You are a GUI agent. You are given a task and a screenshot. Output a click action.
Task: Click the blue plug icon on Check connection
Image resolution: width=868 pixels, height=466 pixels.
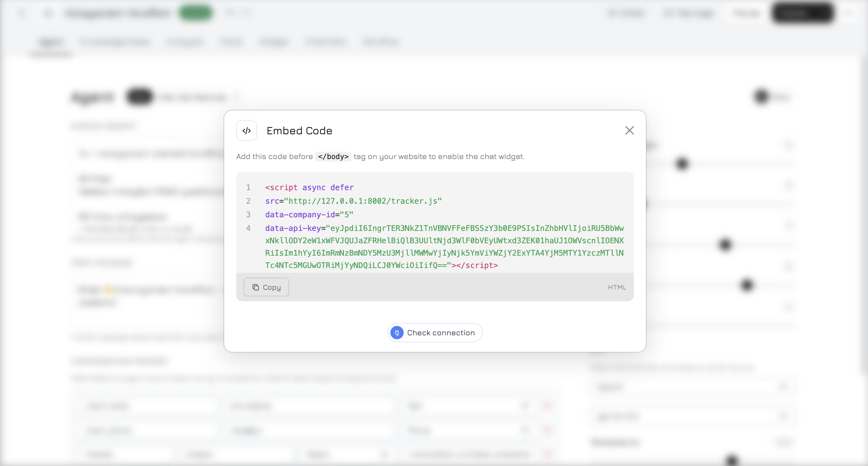click(397, 332)
